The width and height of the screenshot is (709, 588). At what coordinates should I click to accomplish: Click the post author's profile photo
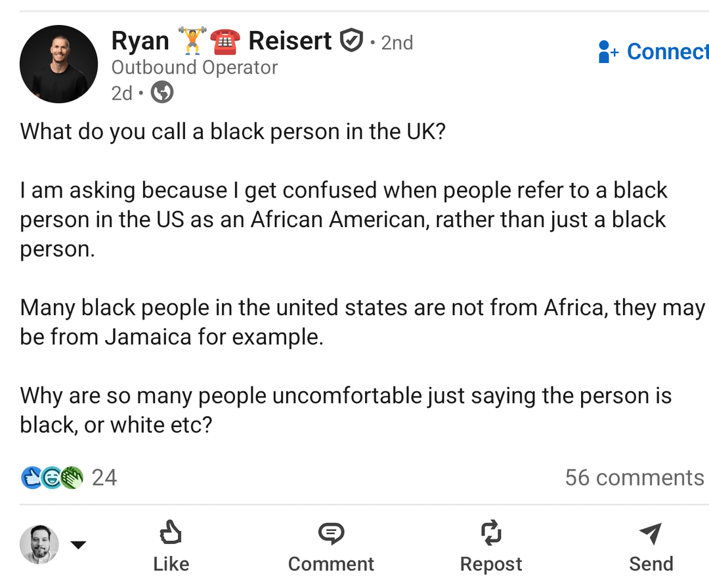(x=58, y=64)
